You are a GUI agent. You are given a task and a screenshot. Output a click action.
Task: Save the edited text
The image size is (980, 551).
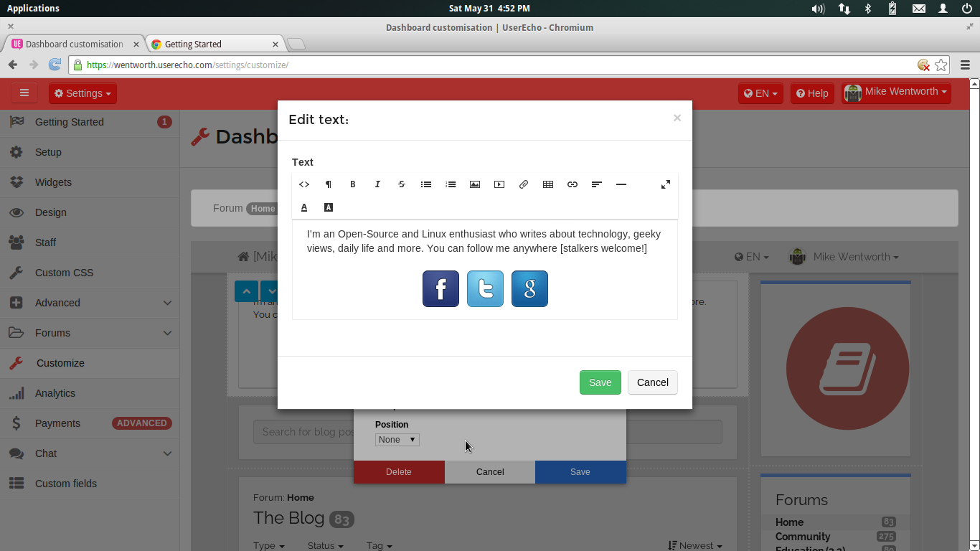[600, 382]
